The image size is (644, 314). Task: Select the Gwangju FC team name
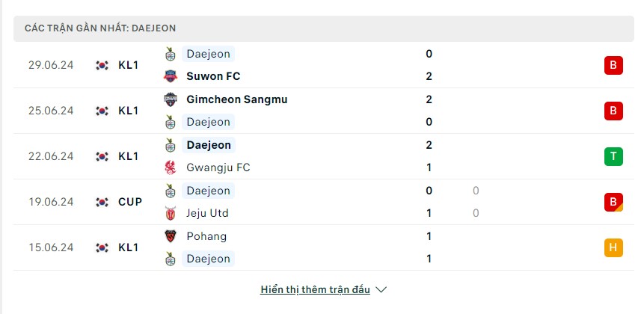pos(218,167)
